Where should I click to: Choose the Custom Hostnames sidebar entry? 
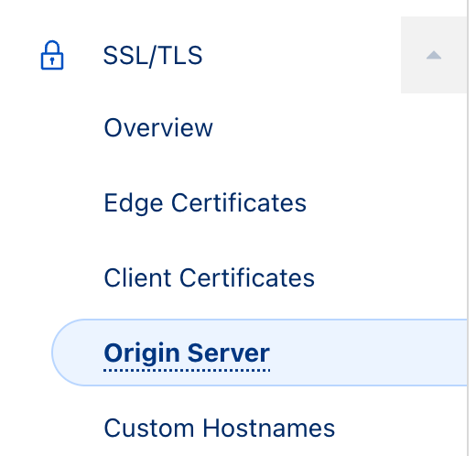pyautogui.click(x=219, y=428)
